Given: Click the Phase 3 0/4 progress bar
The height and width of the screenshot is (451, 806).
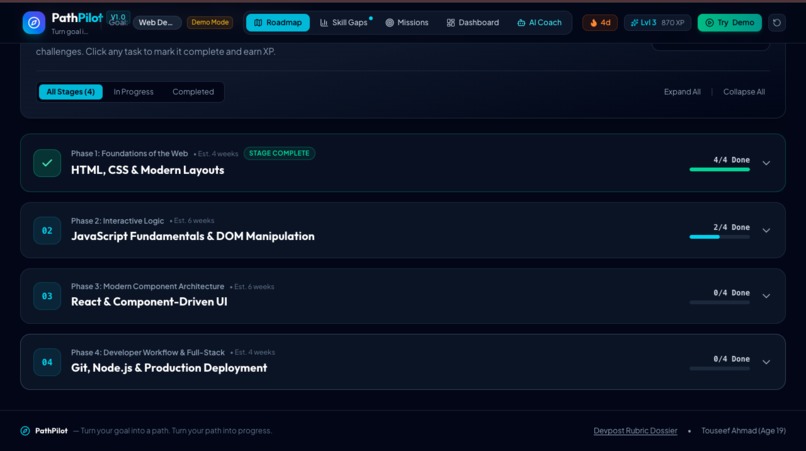Looking at the screenshot, I should click(x=719, y=302).
